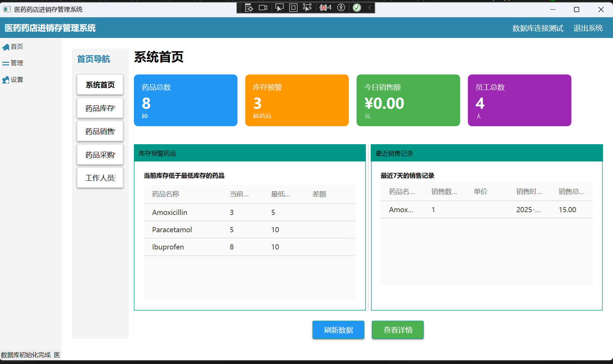Click minimum stock 5 in Amoxicillin row
This screenshot has height=364, width=613.
tap(273, 213)
